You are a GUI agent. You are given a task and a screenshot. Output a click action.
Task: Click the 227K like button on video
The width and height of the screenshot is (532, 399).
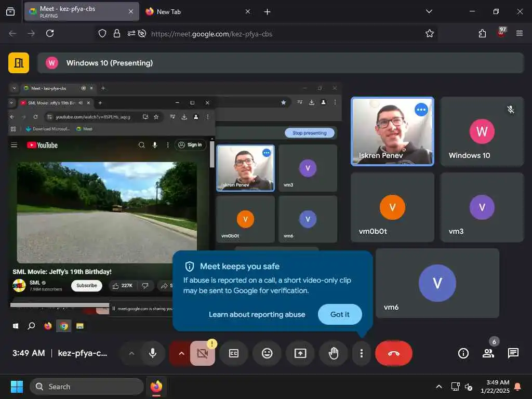[x=123, y=286]
